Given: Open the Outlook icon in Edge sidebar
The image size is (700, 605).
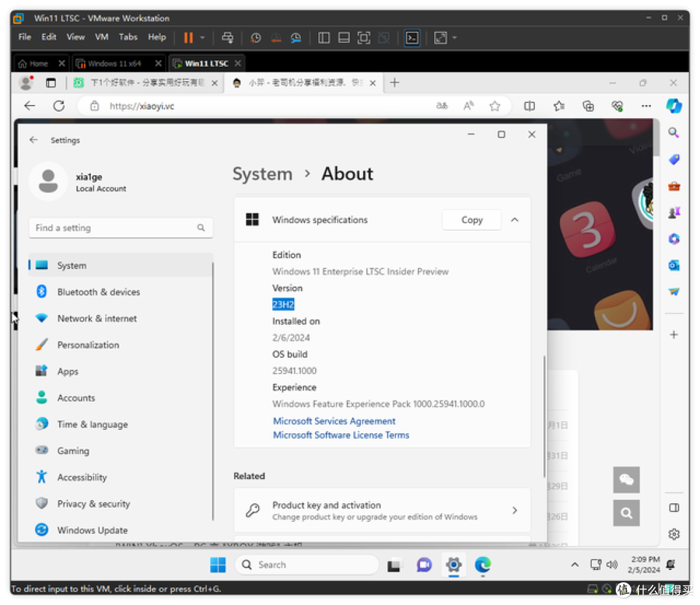Looking at the screenshot, I should (x=673, y=266).
